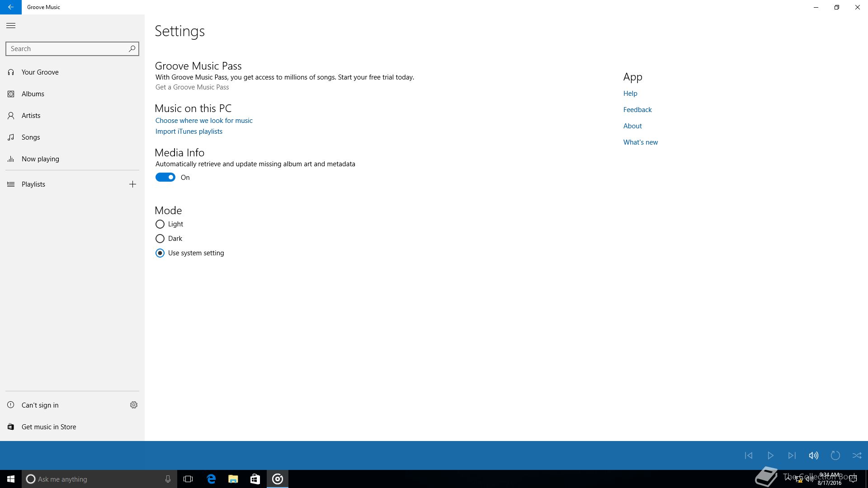Image resolution: width=868 pixels, height=488 pixels.
Task: Click the Get music in Store bag icon
Action: [11, 427]
